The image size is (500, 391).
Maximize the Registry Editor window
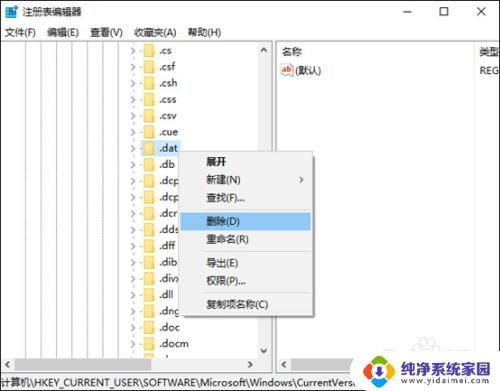pyautogui.click(x=444, y=12)
